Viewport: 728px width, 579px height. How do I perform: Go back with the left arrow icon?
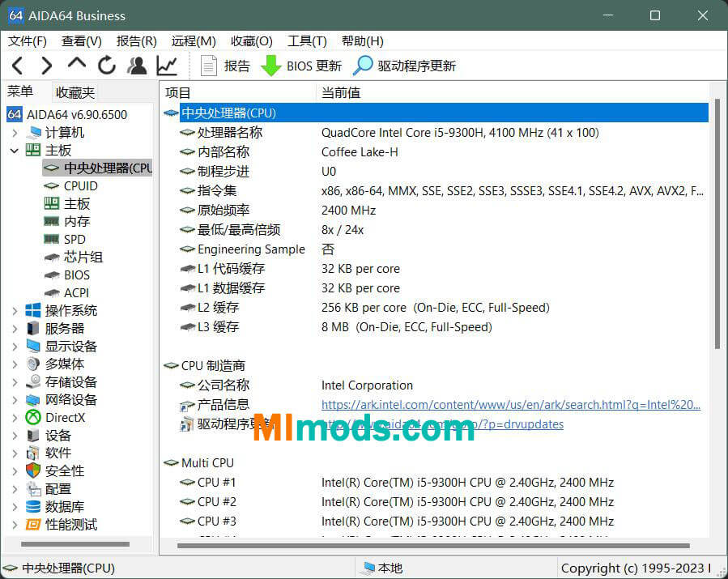17,66
